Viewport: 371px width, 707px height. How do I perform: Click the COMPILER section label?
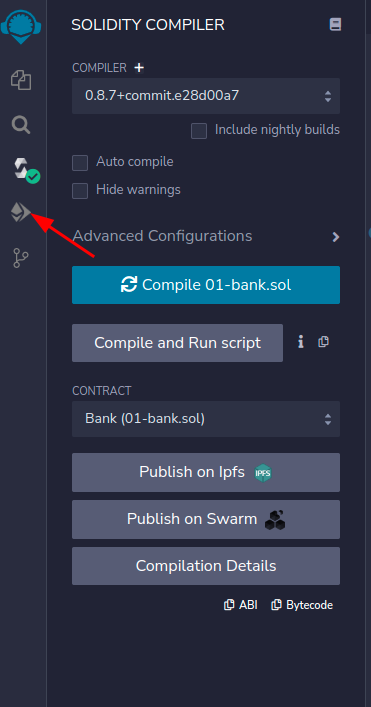(100, 68)
